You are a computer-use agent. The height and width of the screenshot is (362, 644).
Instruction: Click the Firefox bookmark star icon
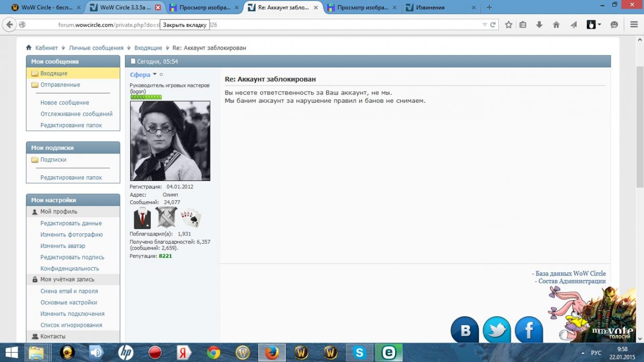coord(509,24)
